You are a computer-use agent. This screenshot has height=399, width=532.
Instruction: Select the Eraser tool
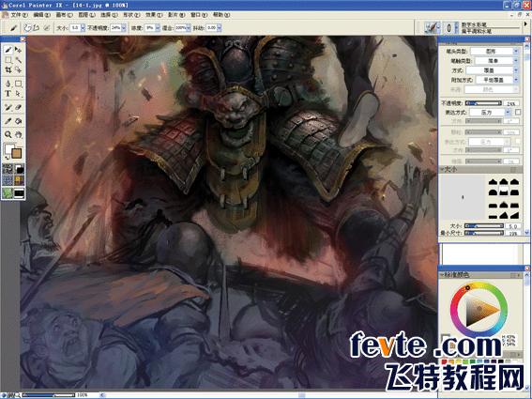click(x=19, y=107)
